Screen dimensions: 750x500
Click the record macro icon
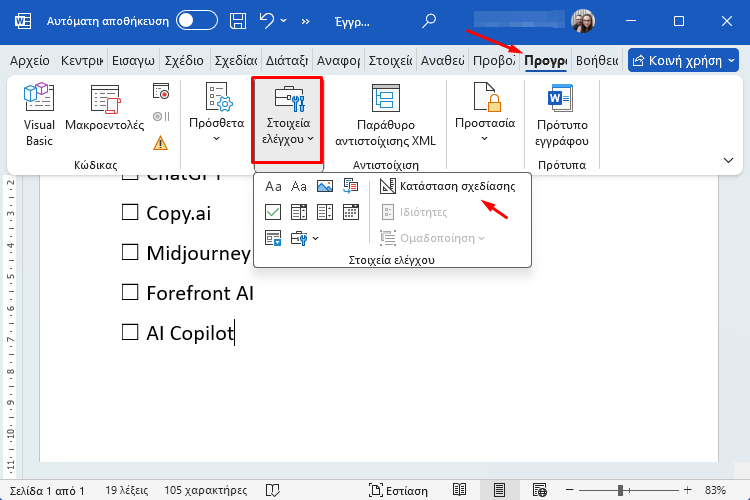[x=161, y=91]
